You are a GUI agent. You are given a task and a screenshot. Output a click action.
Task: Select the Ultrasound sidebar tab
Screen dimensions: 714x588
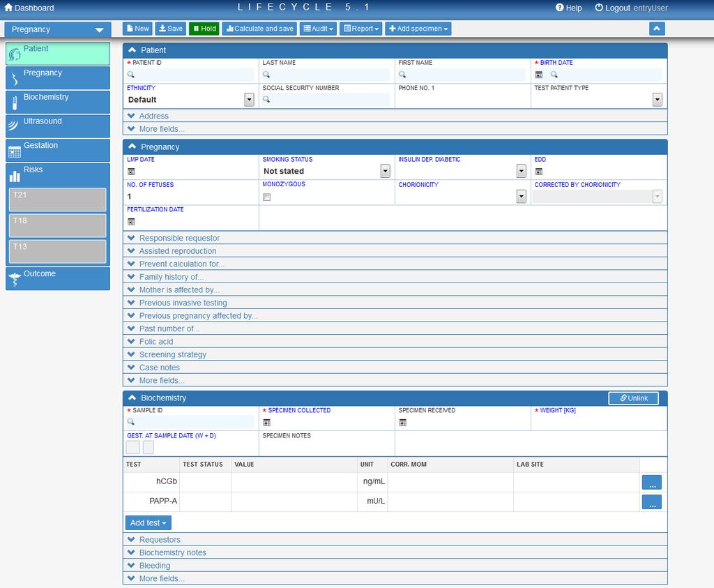pos(58,126)
